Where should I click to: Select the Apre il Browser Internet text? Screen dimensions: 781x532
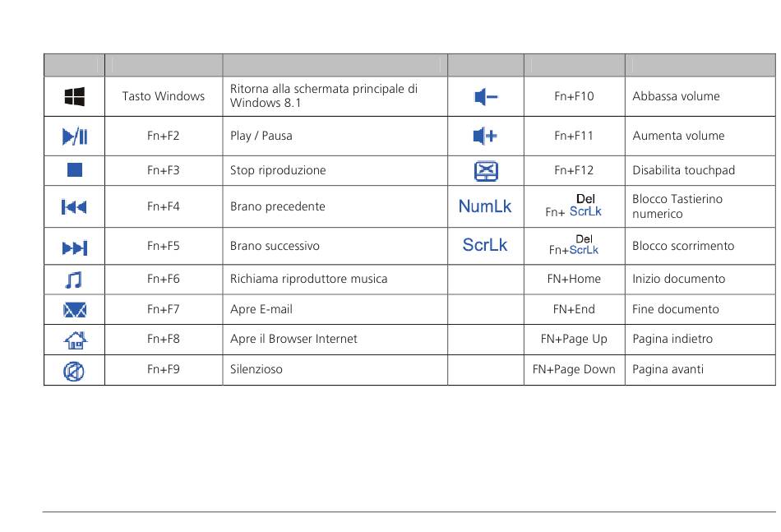[x=293, y=340]
